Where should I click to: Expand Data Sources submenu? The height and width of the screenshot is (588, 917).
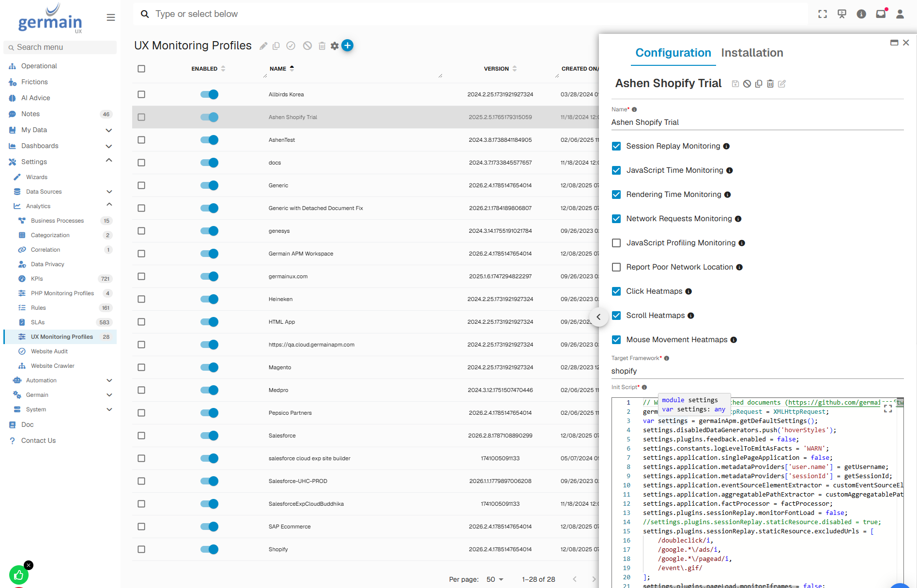109,192
